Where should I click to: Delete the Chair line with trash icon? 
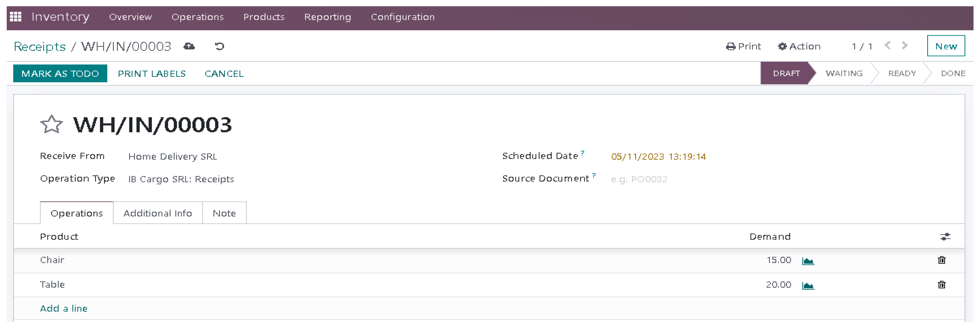(942, 260)
